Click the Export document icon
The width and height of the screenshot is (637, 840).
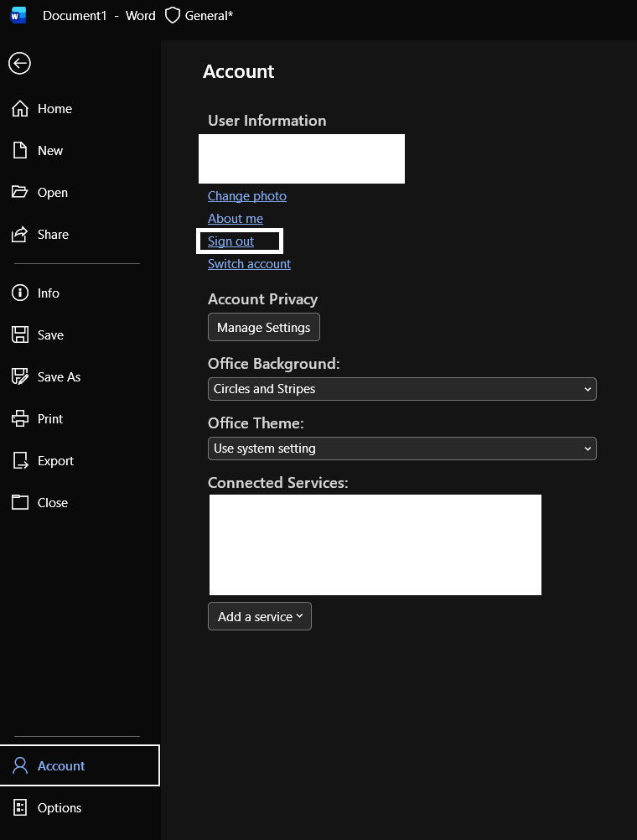click(x=20, y=460)
